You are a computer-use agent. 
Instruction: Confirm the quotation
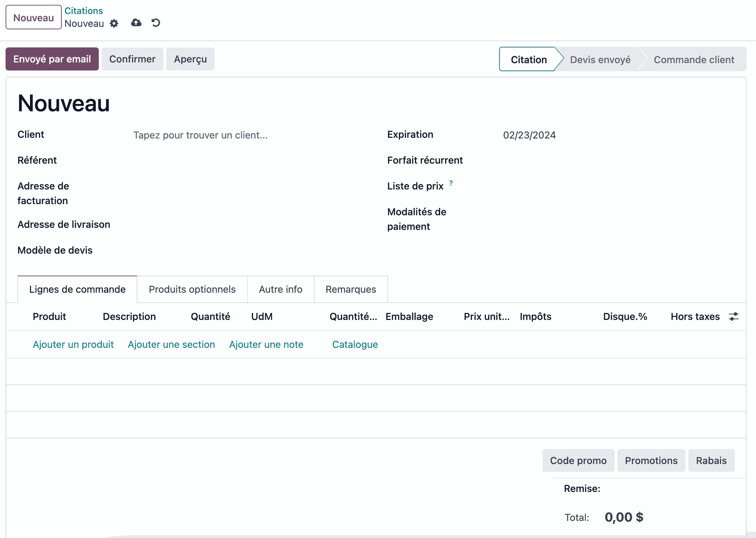[132, 59]
